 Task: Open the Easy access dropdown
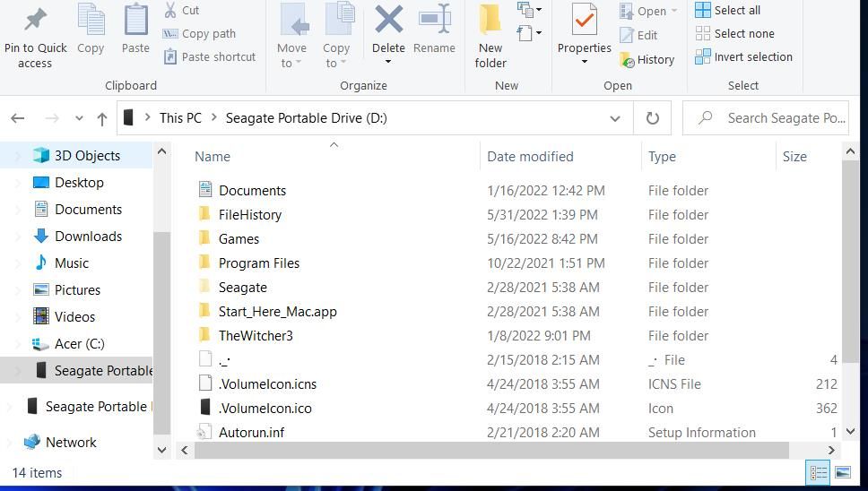(529, 33)
